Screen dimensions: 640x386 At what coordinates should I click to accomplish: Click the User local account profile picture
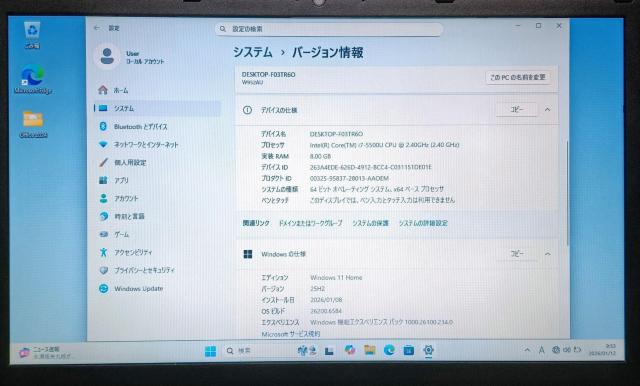coord(107,56)
